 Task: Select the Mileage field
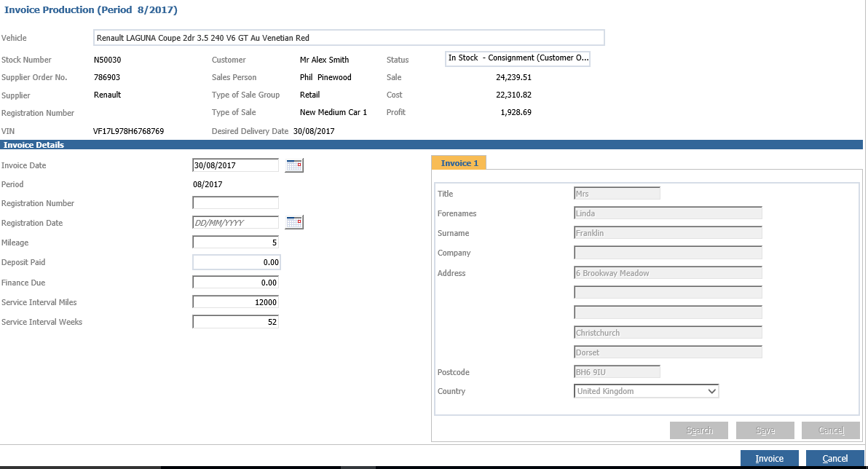point(236,243)
